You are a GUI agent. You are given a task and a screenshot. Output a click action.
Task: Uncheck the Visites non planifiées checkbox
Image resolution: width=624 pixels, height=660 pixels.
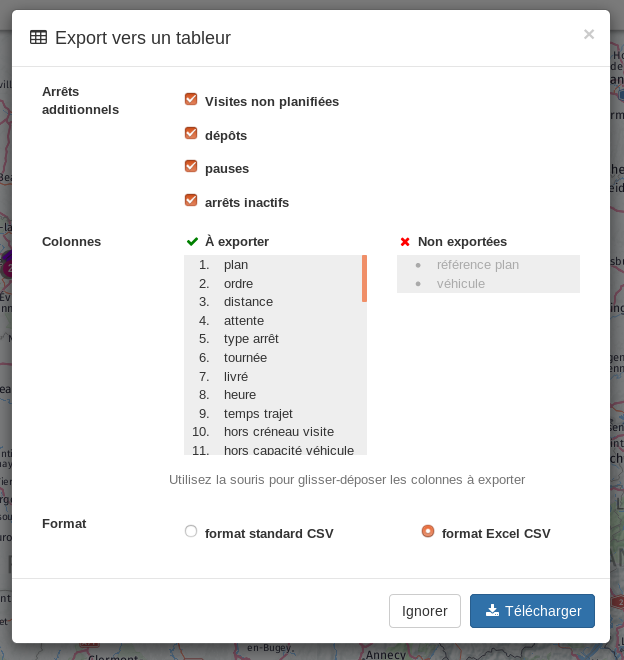(x=191, y=100)
